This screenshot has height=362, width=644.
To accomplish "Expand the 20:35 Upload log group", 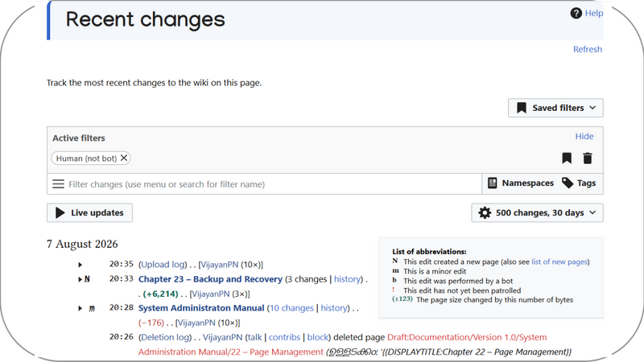I will (80, 265).
